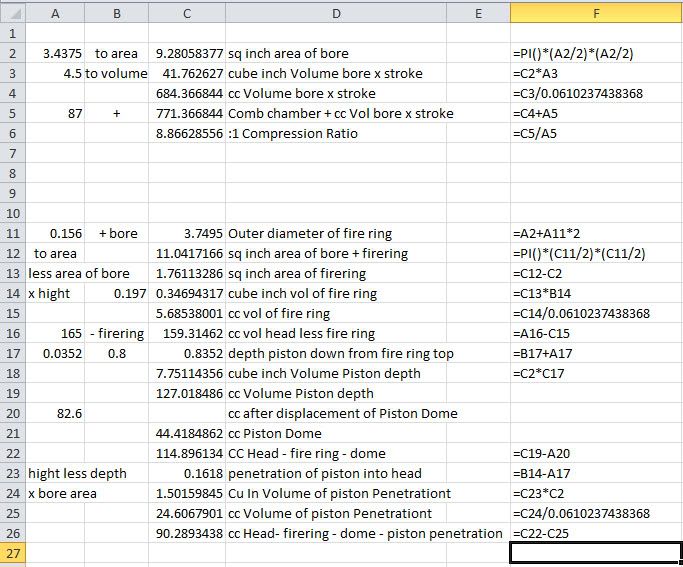
Task: Click formula text =A16-C15
Action: point(541,334)
